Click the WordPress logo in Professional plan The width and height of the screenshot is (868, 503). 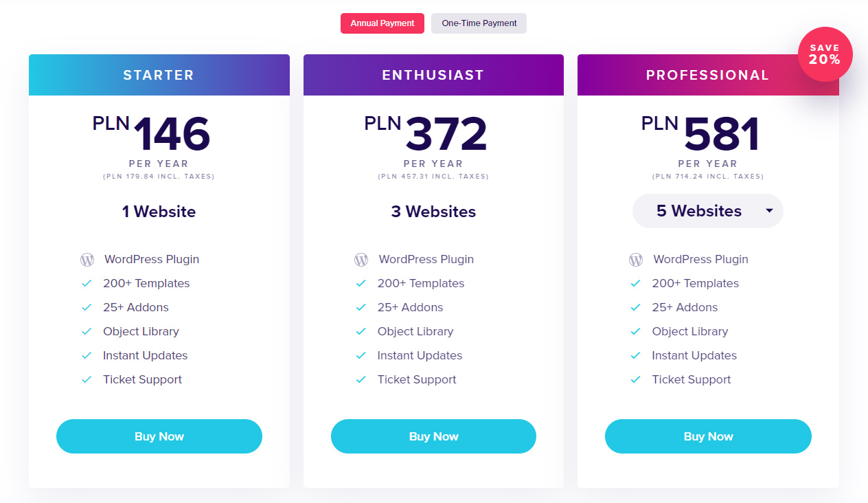click(x=636, y=260)
